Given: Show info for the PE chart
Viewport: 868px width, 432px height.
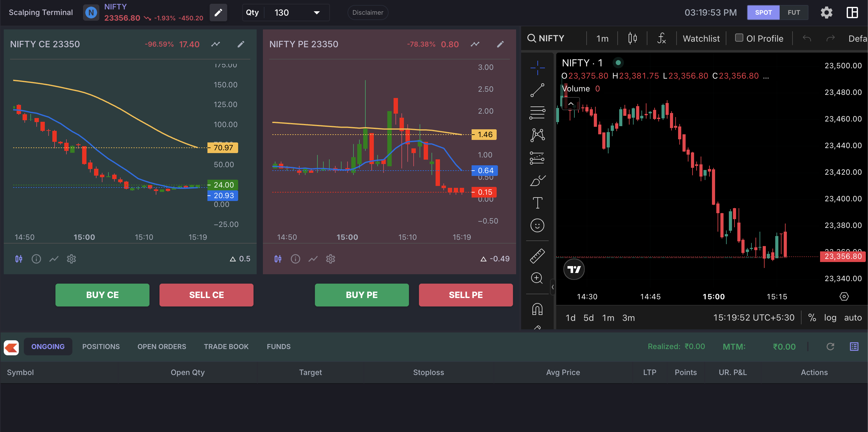Looking at the screenshot, I should click(295, 259).
